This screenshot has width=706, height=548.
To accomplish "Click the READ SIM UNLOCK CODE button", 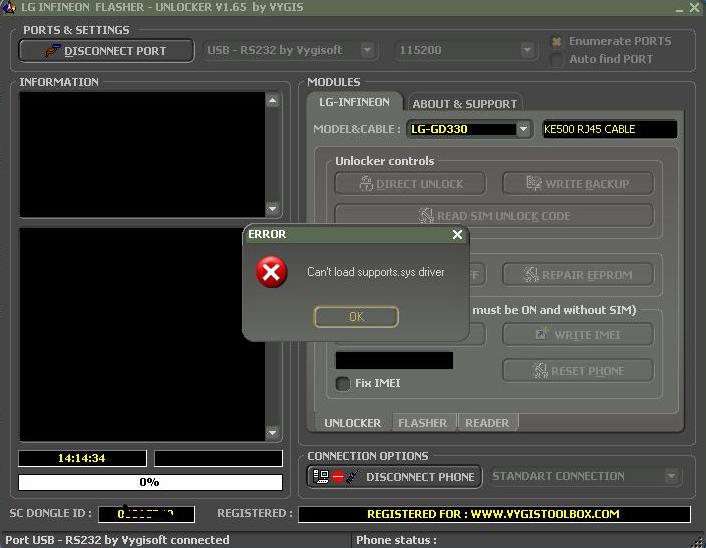I will [494, 216].
